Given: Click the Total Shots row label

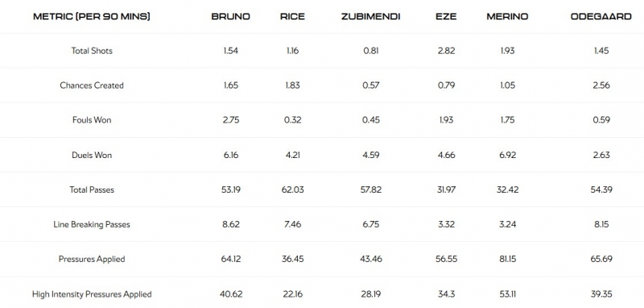Looking at the screenshot, I should tap(92, 51).
